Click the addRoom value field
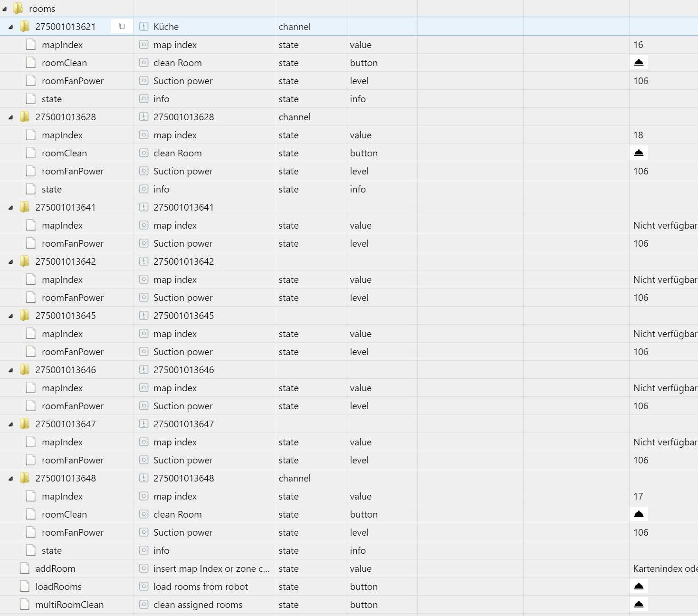This screenshot has height=616, width=698. (664, 568)
